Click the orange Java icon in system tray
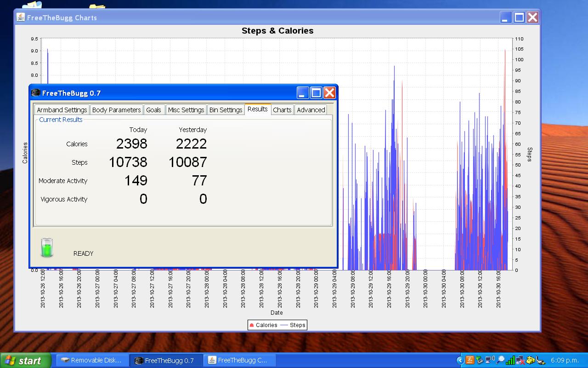The image size is (588, 368). [470, 360]
